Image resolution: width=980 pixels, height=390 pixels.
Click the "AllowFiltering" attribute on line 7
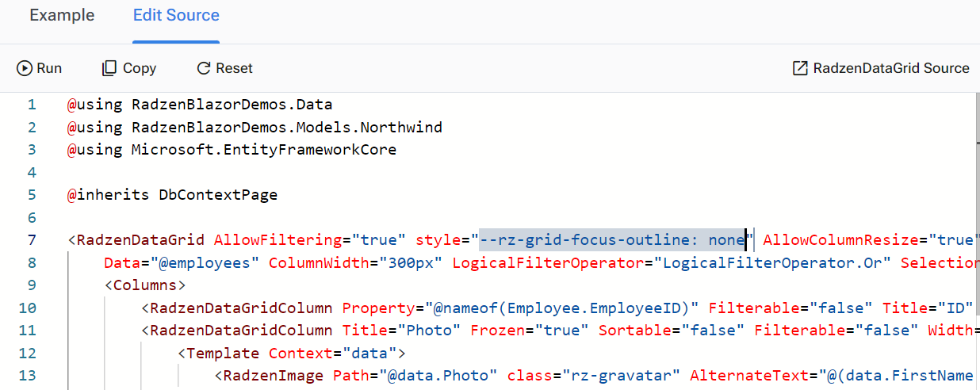pyautogui.click(x=278, y=240)
